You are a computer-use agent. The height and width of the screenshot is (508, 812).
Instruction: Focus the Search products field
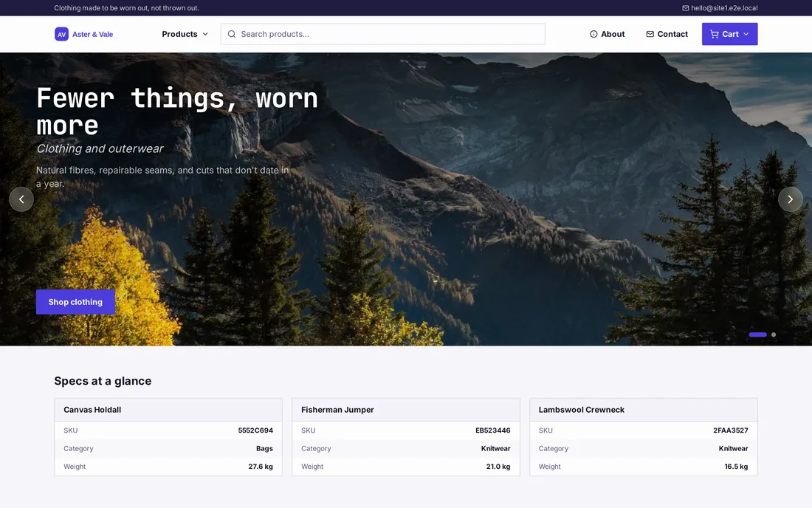[382, 34]
